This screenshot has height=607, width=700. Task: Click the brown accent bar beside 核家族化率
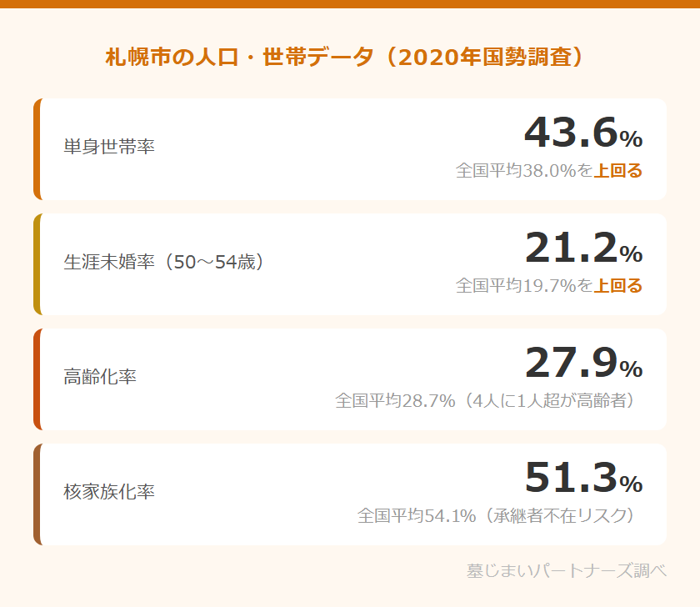click(37, 494)
